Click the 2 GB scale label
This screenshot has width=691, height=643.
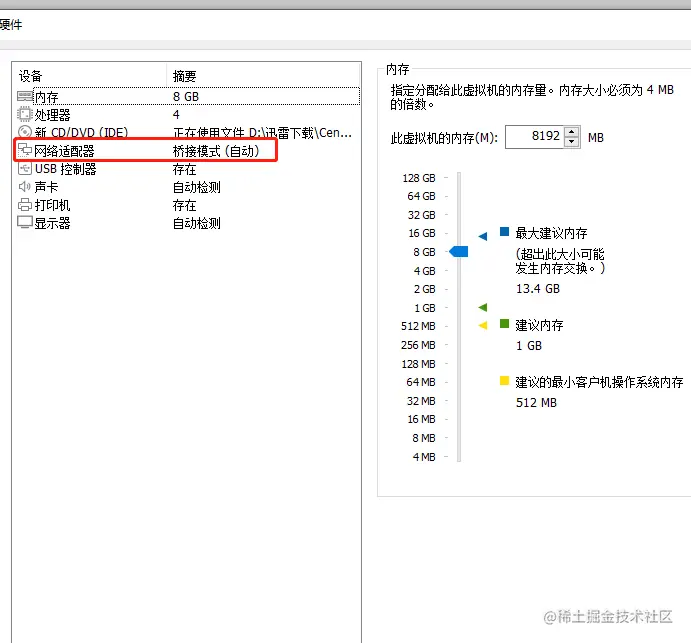click(424, 289)
